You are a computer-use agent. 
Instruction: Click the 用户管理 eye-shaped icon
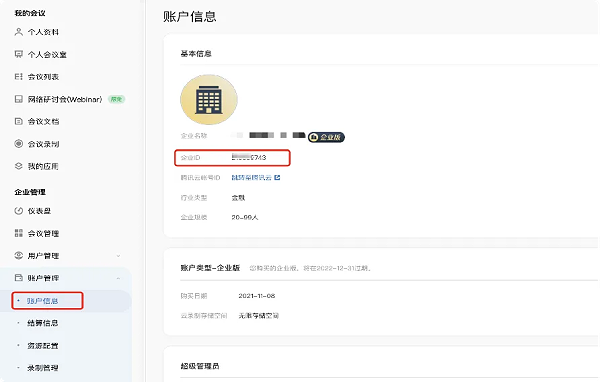(x=18, y=255)
